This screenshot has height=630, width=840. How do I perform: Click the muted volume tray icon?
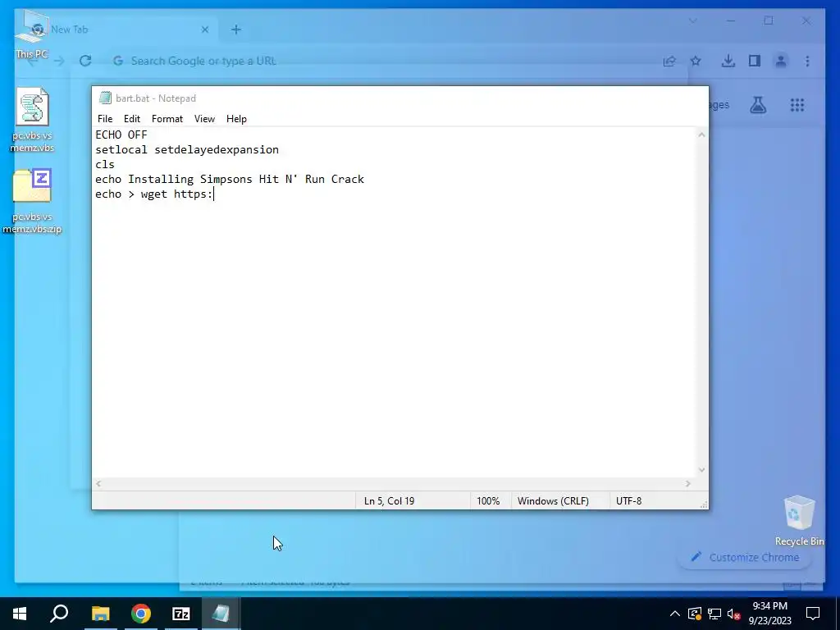click(734, 614)
